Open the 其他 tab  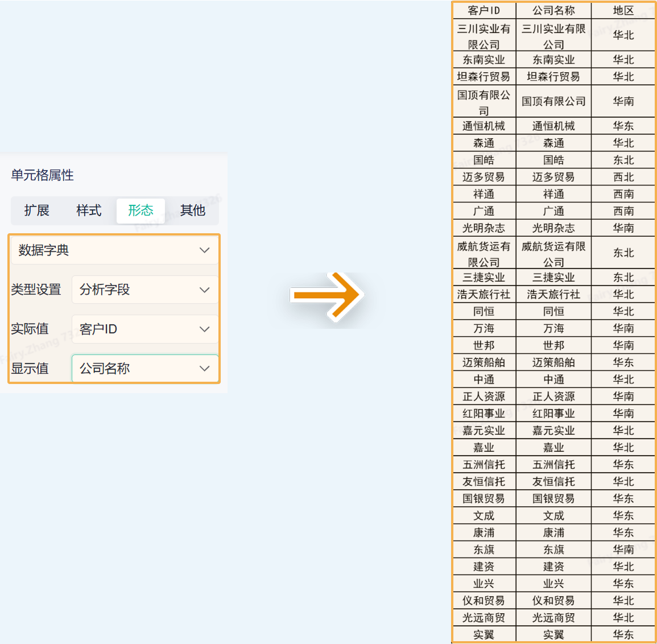point(193,210)
